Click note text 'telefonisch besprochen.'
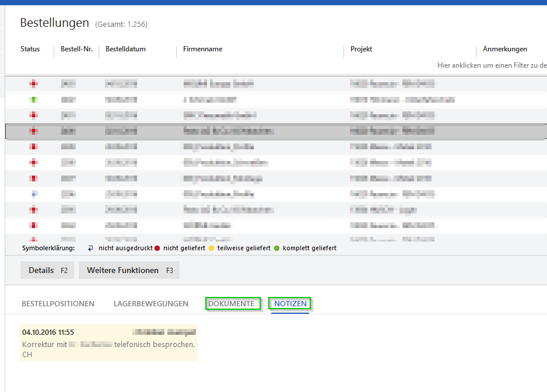Image resolution: width=547 pixels, height=392 pixels. pyautogui.click(x=154, y=345)
